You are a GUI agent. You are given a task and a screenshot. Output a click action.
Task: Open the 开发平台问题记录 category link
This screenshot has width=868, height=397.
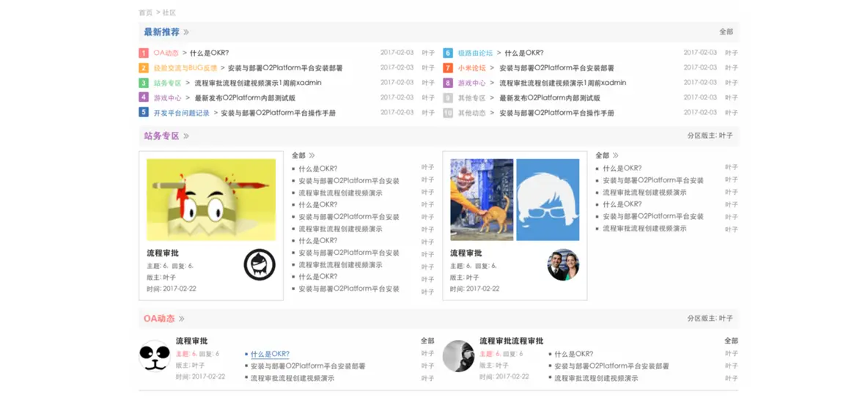point(182,113)
